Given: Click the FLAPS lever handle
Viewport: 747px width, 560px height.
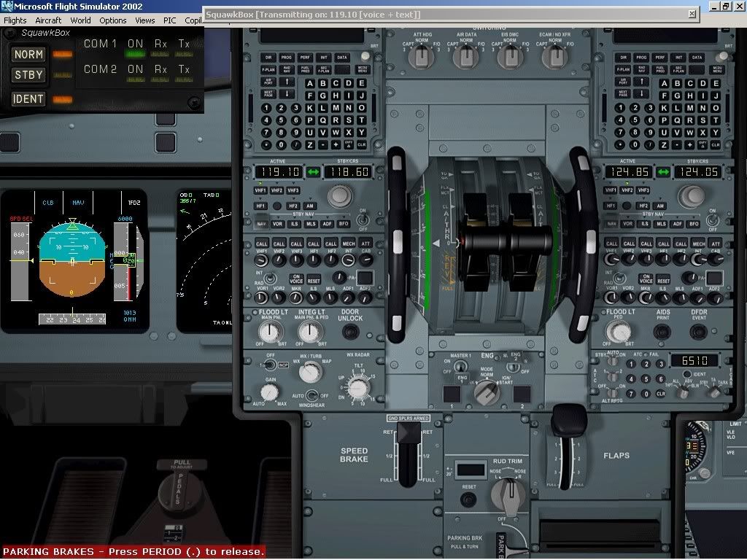Looking at the screenshot, I should [x=568, y=421].
